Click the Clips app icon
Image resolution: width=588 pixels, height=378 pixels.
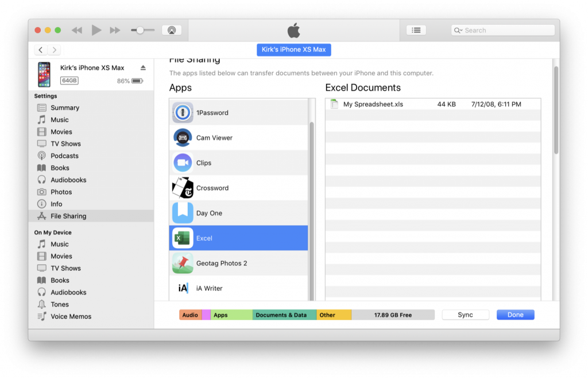pos(182,163)
